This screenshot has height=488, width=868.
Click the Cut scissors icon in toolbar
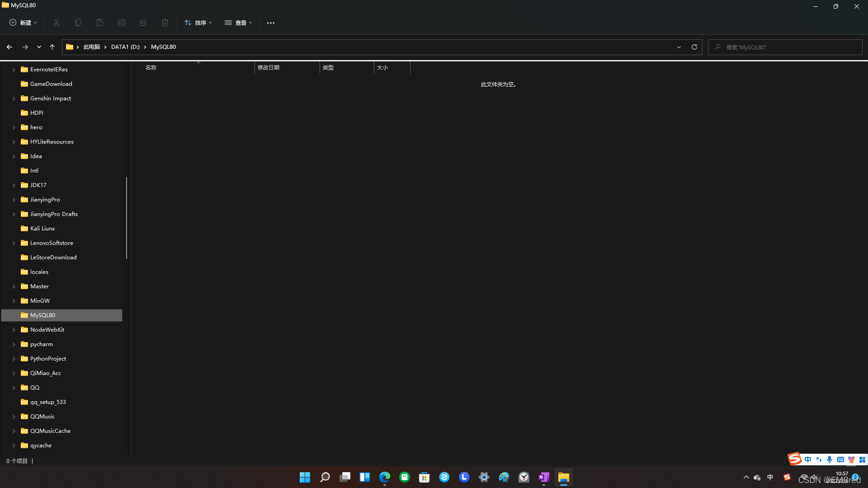[57, 23]
